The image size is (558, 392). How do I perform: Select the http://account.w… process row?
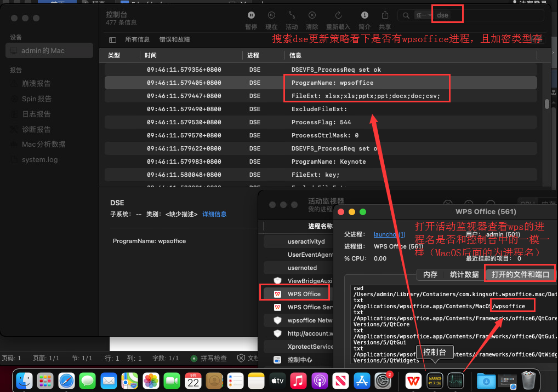point(298,333)
